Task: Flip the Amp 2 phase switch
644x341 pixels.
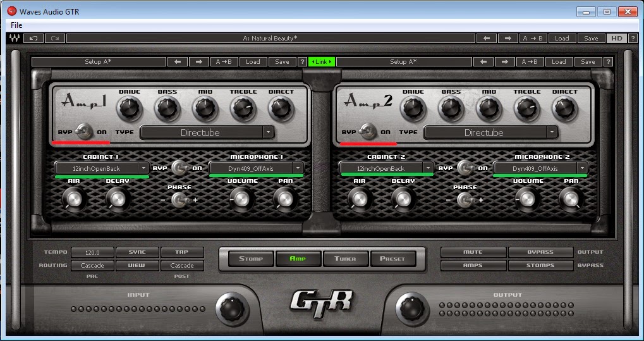Action: (464, 201)
